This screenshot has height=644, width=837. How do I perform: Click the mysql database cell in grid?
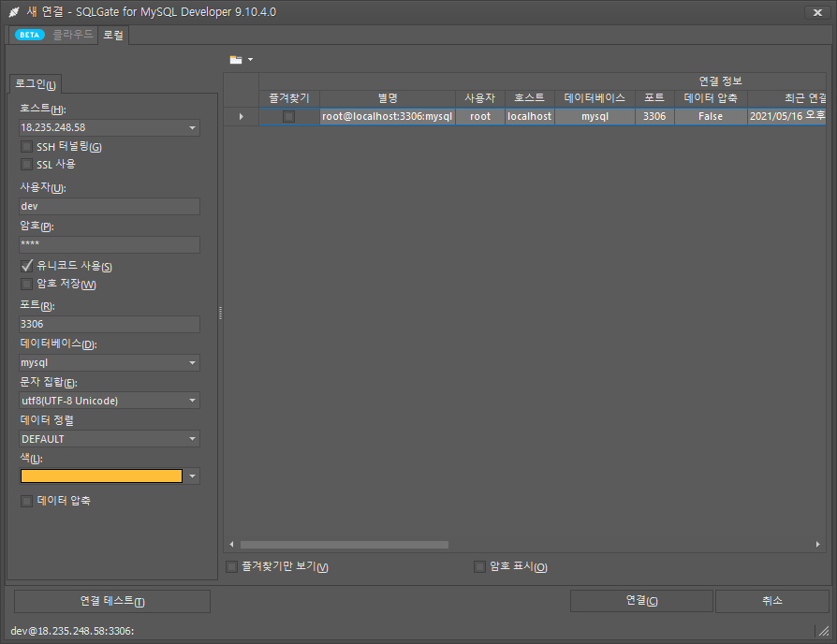pyautogui.click(x=595, y=116)
